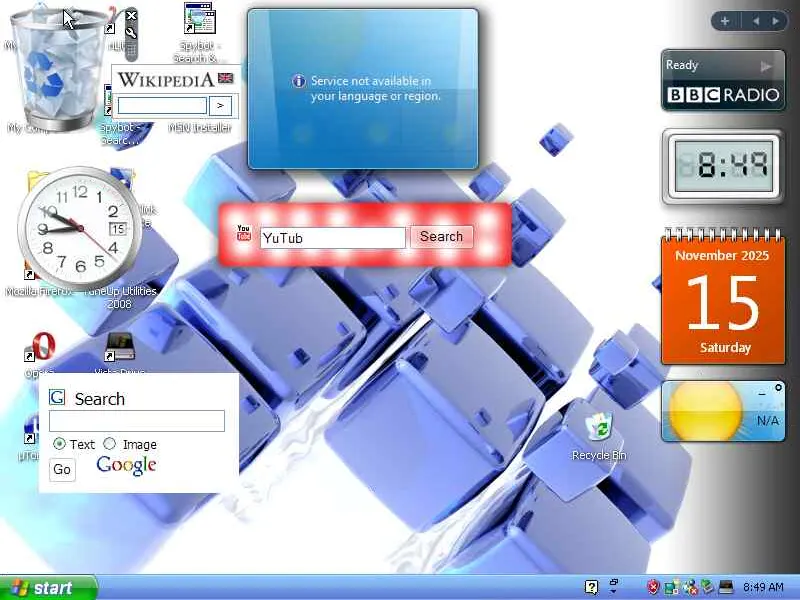Click Saturday on the calendar gadget
Screen dimensions: 800x600
(725, 348)
